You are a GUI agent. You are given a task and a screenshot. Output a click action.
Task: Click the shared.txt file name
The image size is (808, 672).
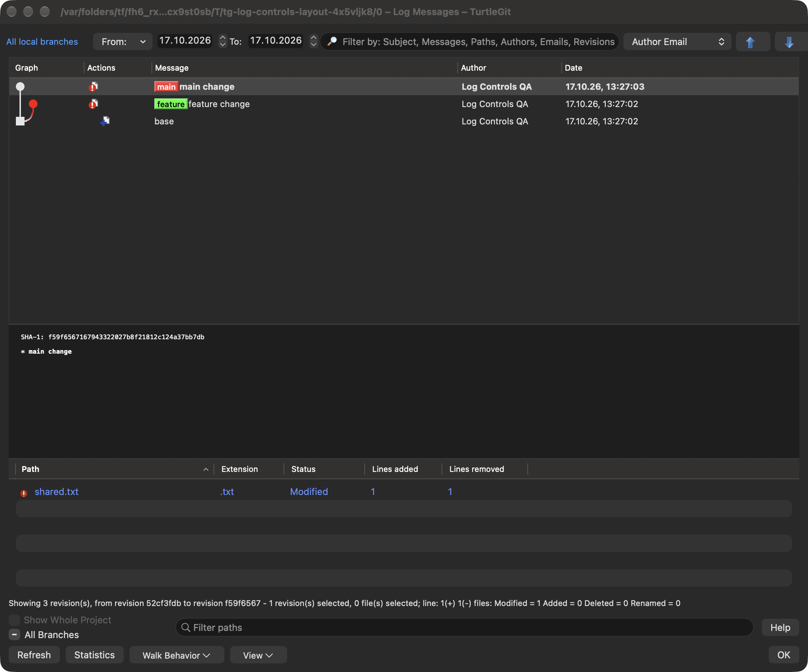click(x=57, y=492)
